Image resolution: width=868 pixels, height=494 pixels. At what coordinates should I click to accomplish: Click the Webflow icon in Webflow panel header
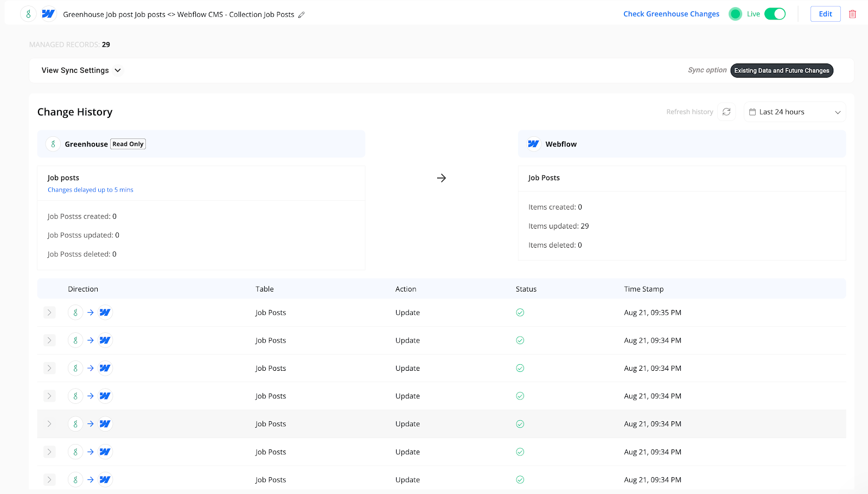[x=533, y=144]
